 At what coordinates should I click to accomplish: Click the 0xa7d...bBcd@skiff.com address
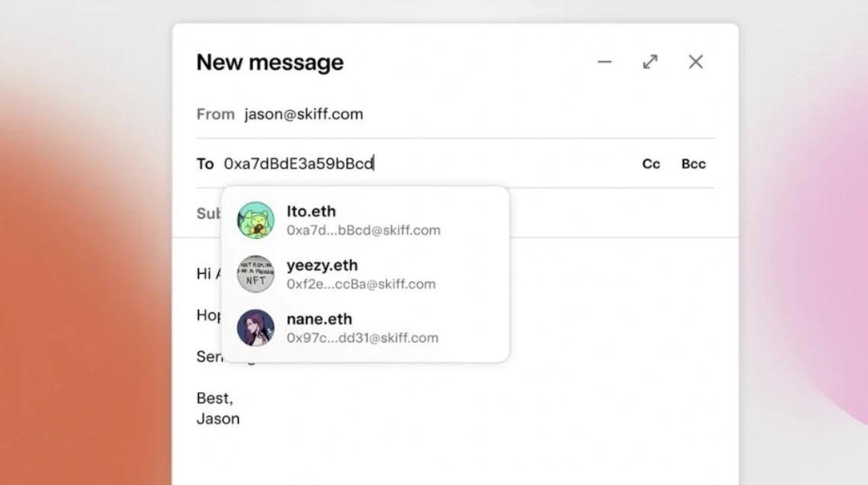[363, 230]
